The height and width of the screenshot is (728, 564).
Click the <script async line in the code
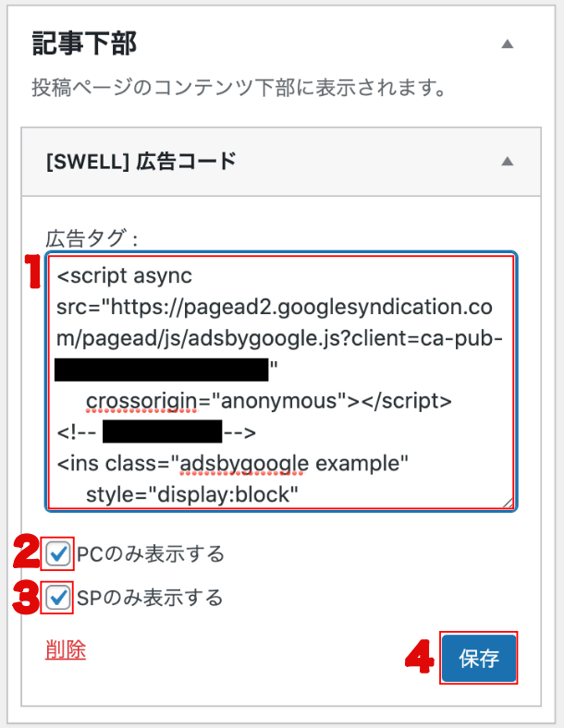point(124,276)
